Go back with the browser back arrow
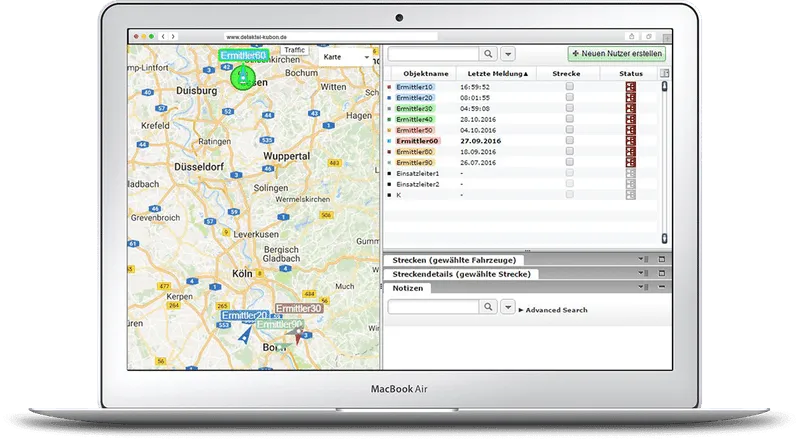This screenshot has height=439, width=800. (163, 37)
